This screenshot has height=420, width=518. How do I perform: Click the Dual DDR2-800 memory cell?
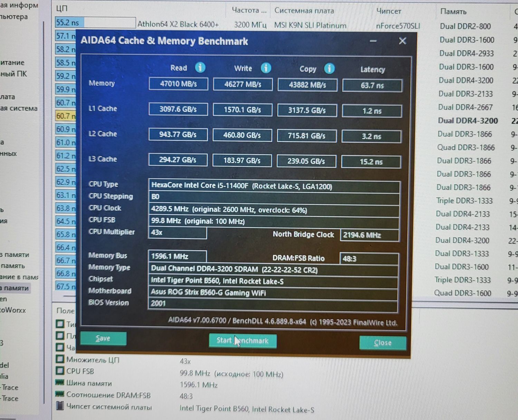tap(465, 26)
